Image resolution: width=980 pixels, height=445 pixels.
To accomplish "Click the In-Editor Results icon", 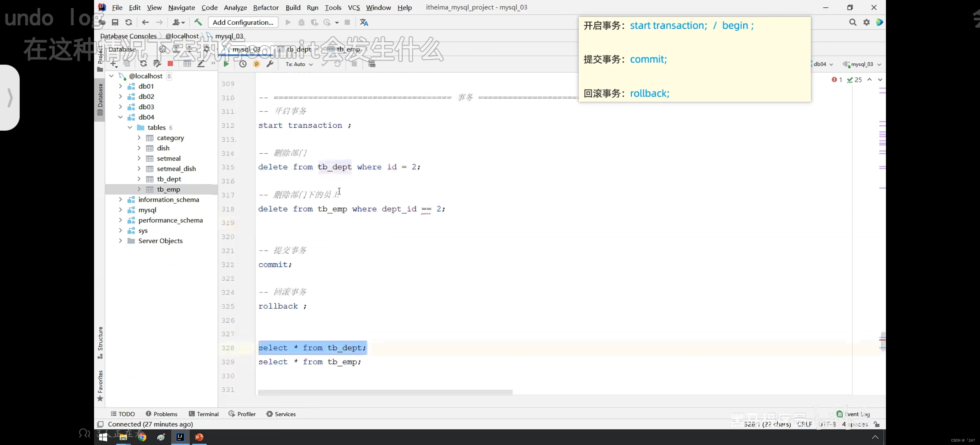I will (372, 64).
